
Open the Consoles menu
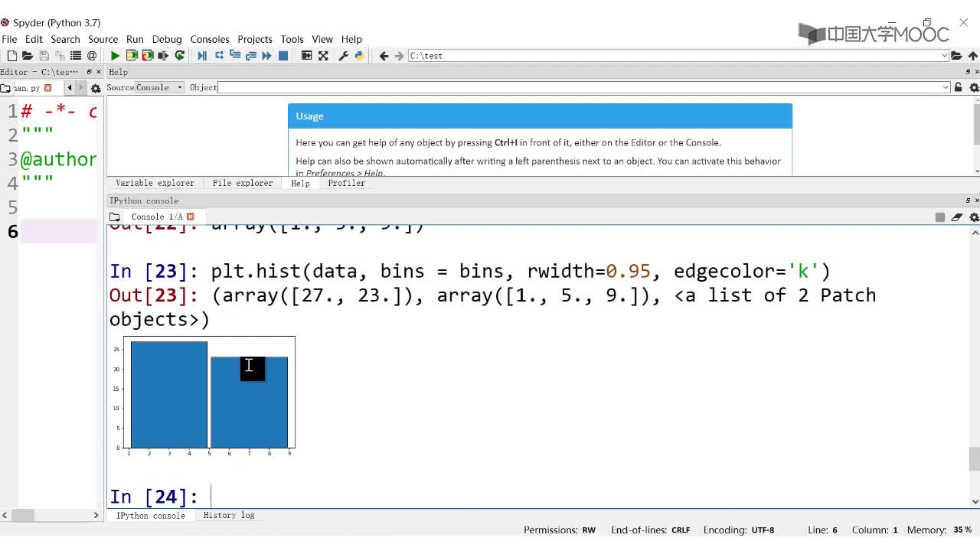click(x=210, y=39)
